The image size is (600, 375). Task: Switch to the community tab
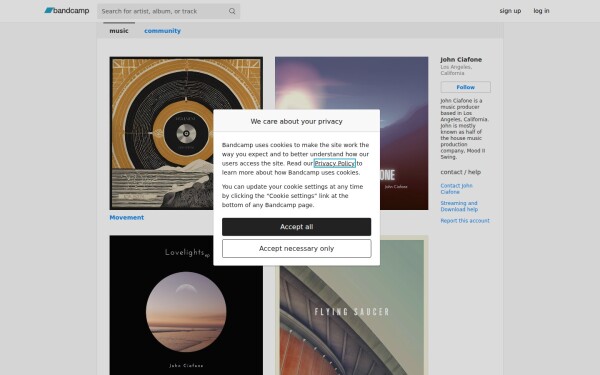point(162,31)
